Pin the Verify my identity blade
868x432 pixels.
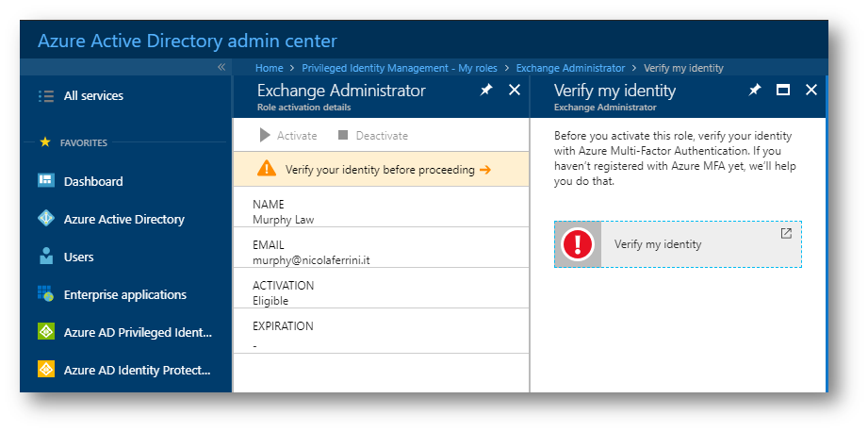point(755,91)
